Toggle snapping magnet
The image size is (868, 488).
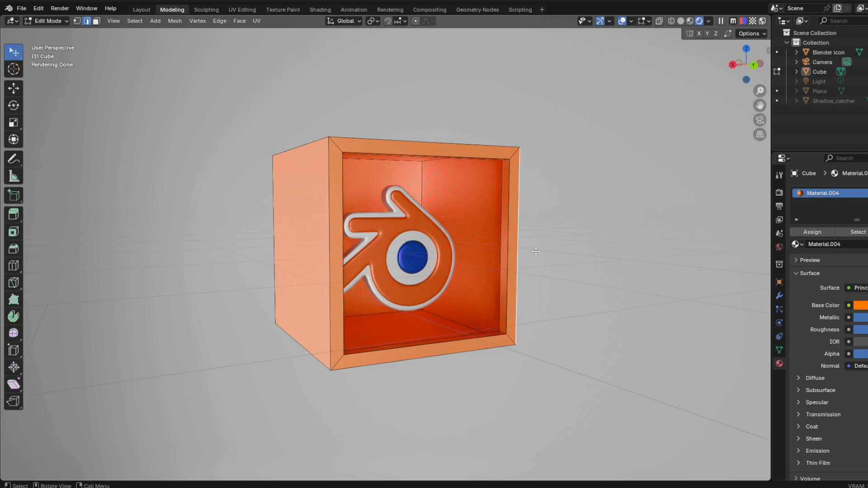click(388, 21)
